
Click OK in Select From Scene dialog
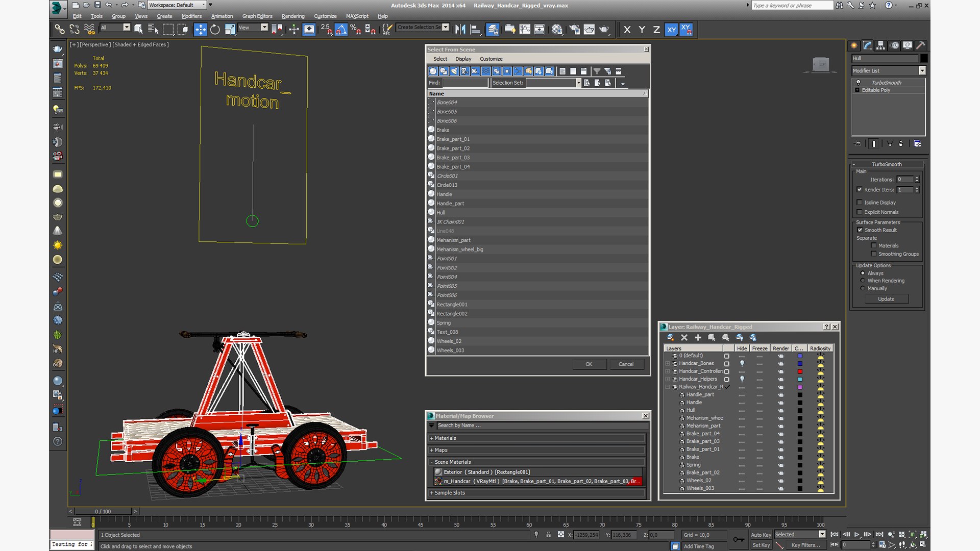tap(589, 364)
